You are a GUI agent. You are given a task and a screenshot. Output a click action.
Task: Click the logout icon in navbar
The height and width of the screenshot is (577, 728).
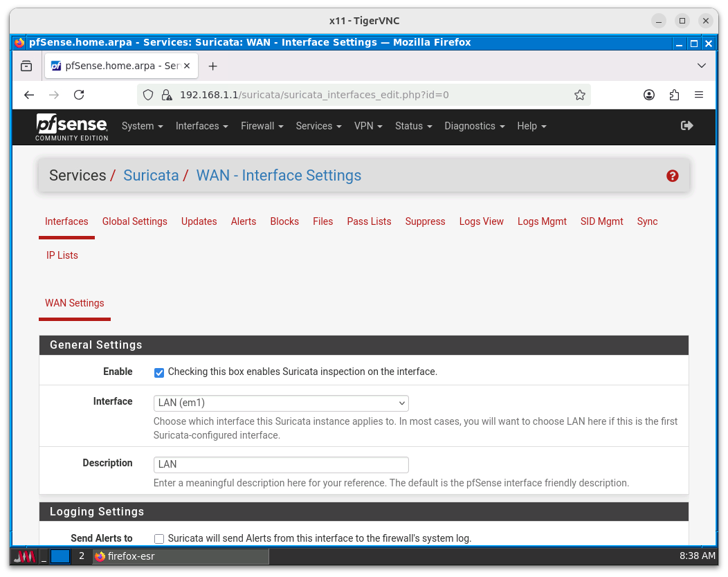pyautogui.click(x=686, y=126)
